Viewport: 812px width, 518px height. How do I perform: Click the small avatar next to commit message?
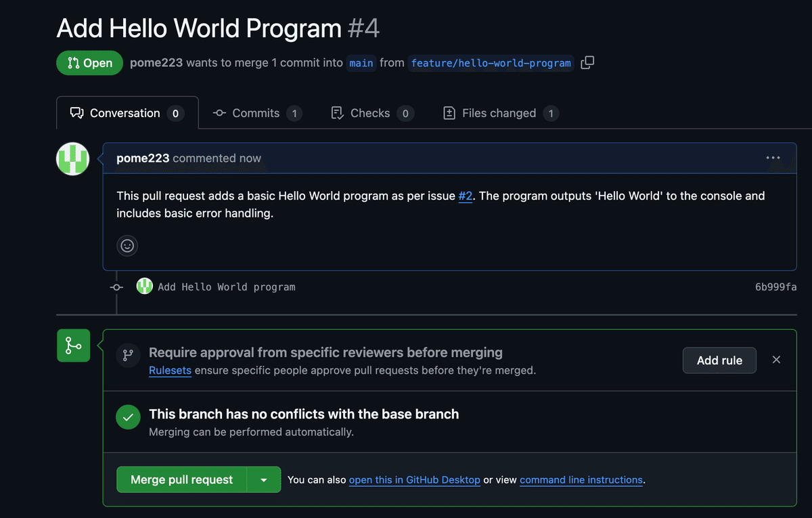(145, 286)
